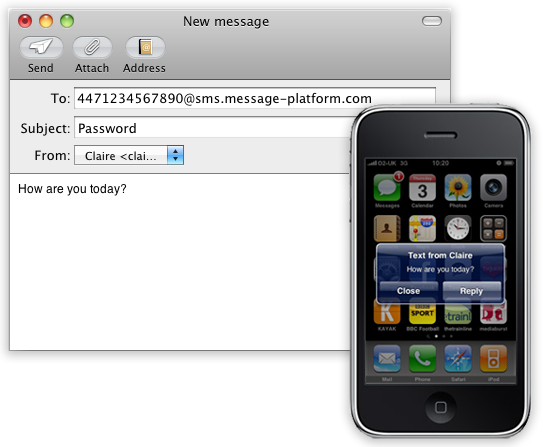The height and width of the screenshot is (447, 543).
Task: Launch the iPod app in the dock
Action: point(493,358)
